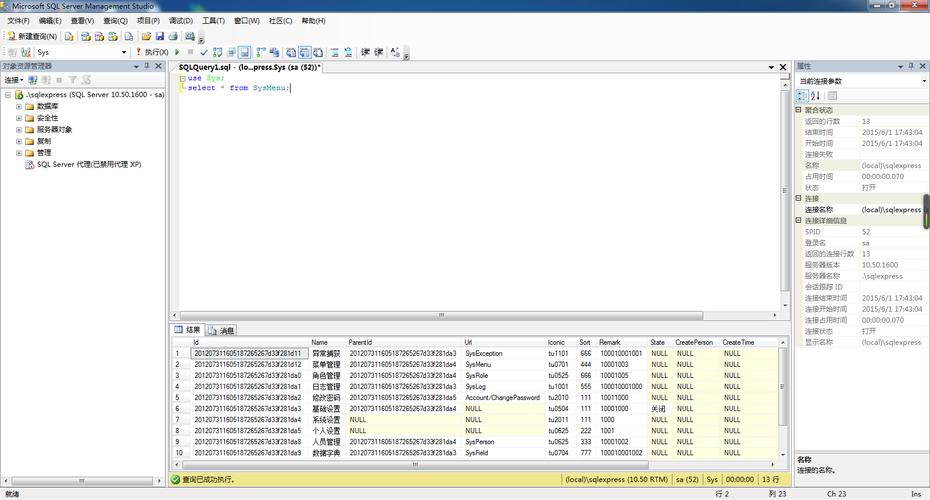Expand the 管理 folder node

(x=18, y=152)
